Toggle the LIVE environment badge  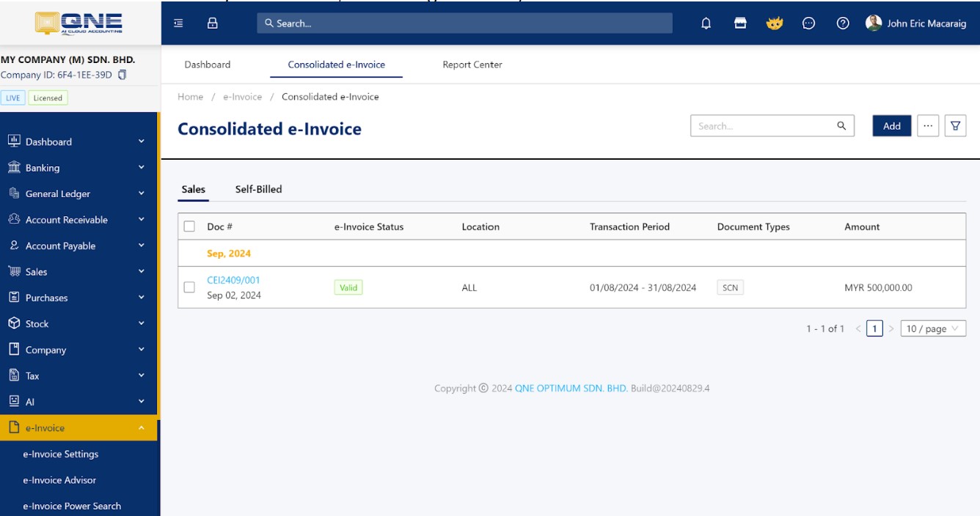click(x=12, y=97)
